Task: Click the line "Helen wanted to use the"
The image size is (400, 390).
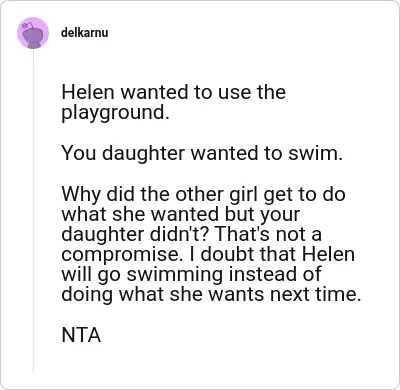Action: [x=173, y=92]
